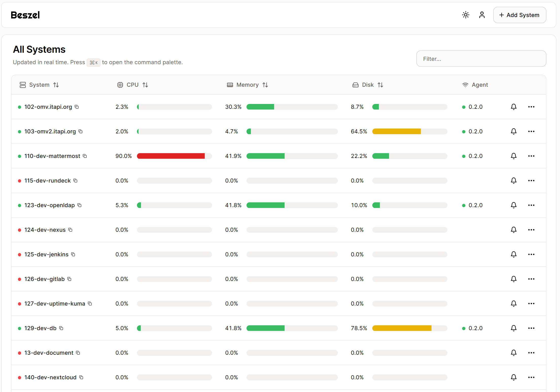This screenshot has width=560, height=392.
Task: Click yellow disk bar for 103-omv2.itapi.org
Action: click(x=396, y=131)
